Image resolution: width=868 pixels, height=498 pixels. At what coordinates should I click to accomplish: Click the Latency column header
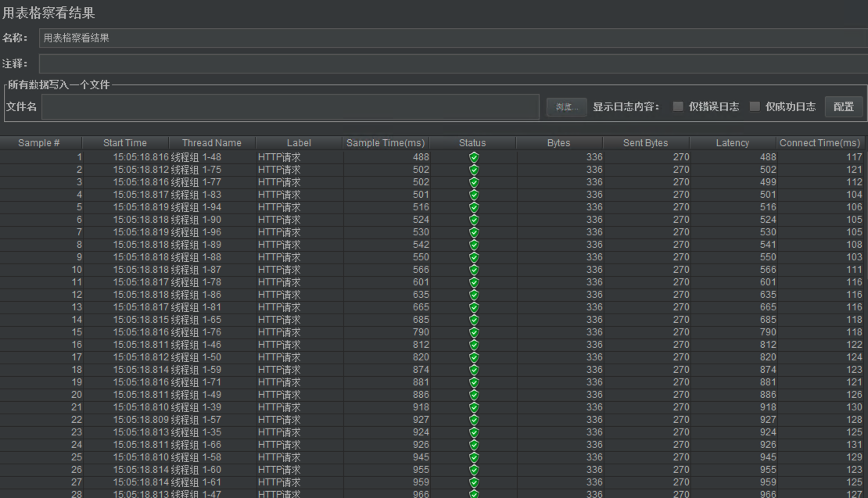click(732, 143)
